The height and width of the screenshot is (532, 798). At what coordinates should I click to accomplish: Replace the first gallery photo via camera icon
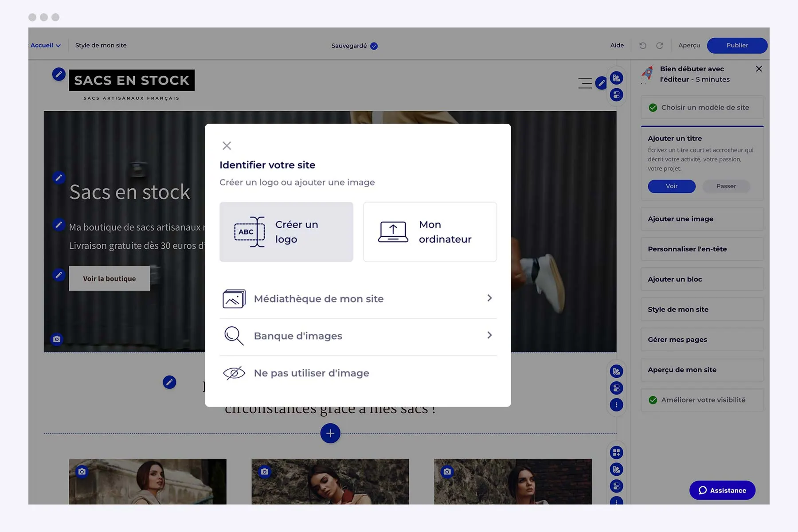pyautogui.click(x=82, y=472)
